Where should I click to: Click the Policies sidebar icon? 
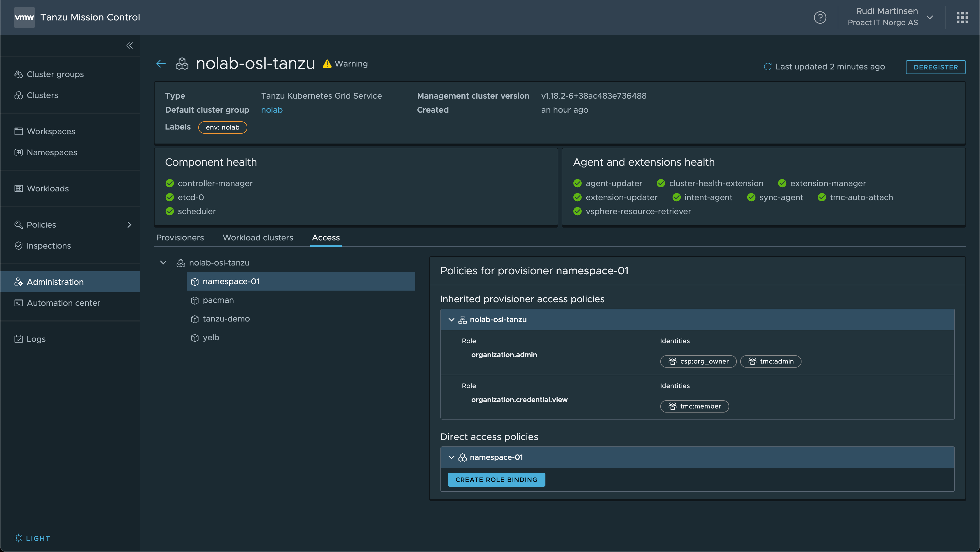[18, 224]
